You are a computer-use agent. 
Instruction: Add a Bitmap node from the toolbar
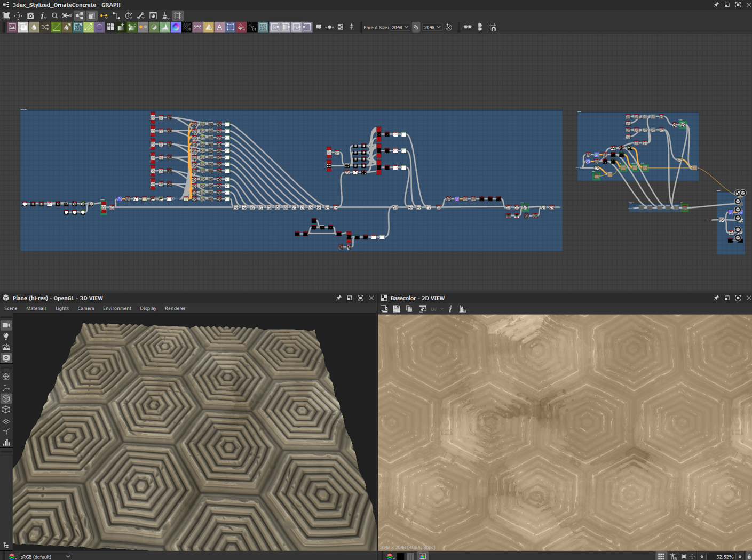pos(12,27)
